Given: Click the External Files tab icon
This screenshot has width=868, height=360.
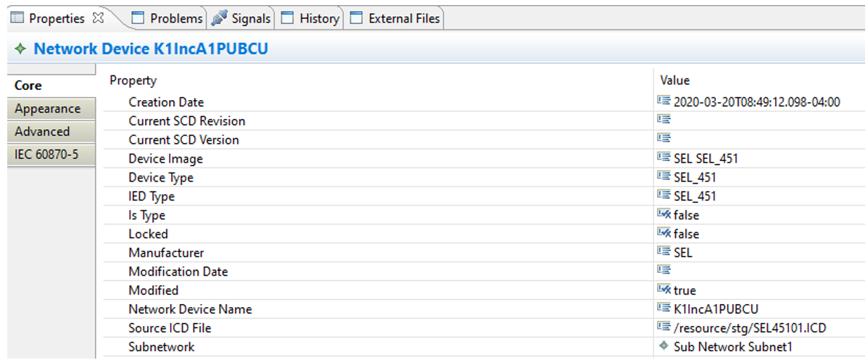Looking at the screenshot, I should click(x=356, y=18).
